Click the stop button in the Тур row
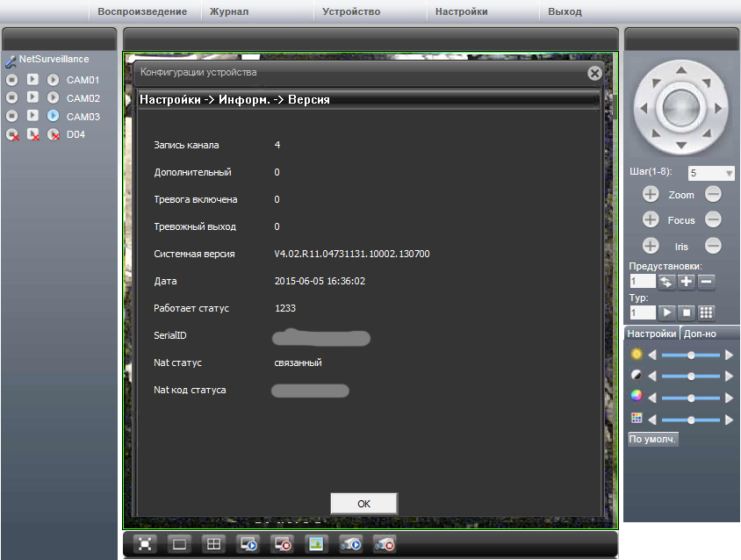Image resolution: width=741 pixels, height=560 pixels. pos(687,312)
